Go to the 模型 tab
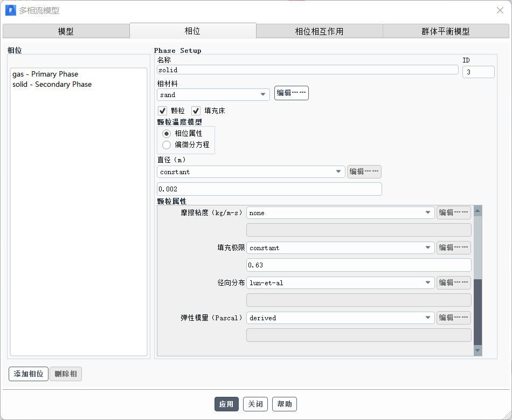 point(66,31)
